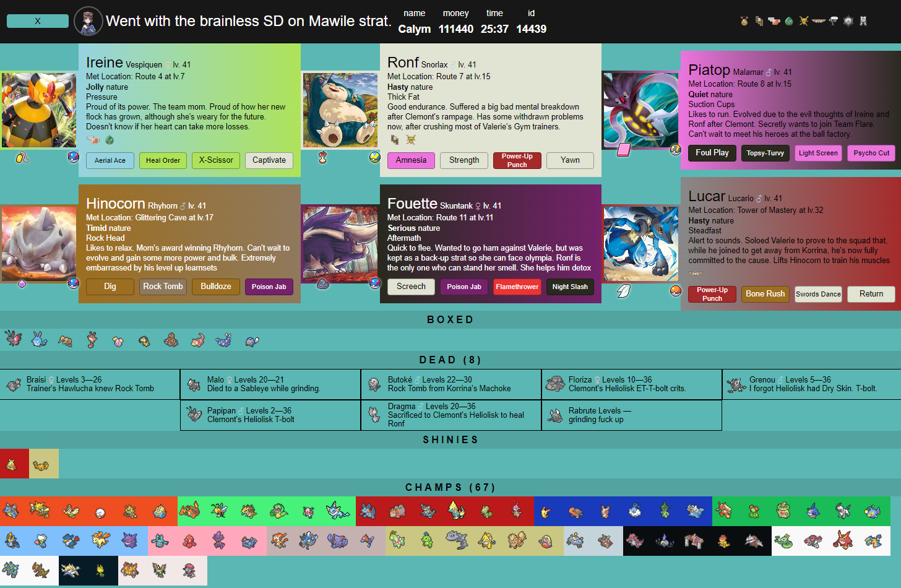Viewport: 901px width, 588px height.
Task: Select Piatop's Light Screen move
Action: coord(818,153)
